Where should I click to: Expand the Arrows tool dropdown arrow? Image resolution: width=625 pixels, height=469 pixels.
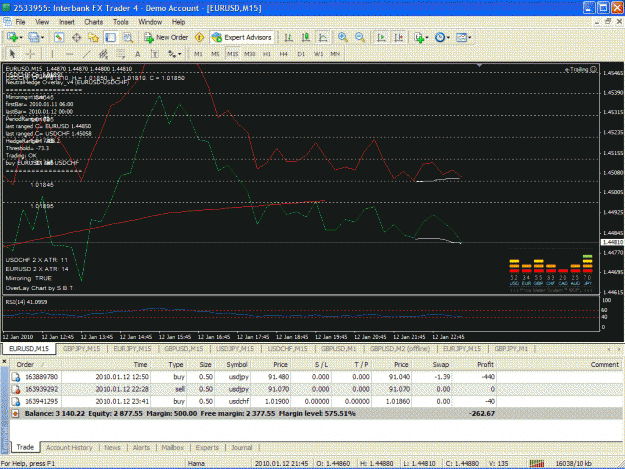click(x=180, y=54)
